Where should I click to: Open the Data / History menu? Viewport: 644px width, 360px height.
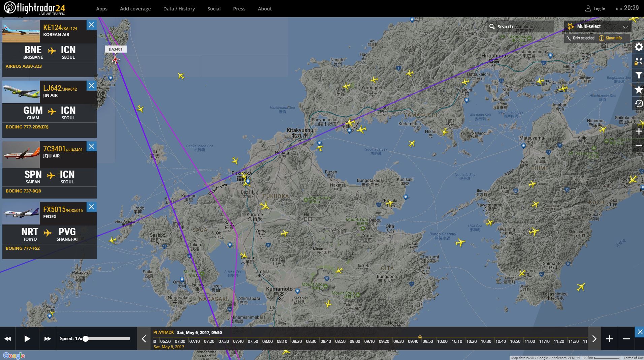tap(179, 9)
